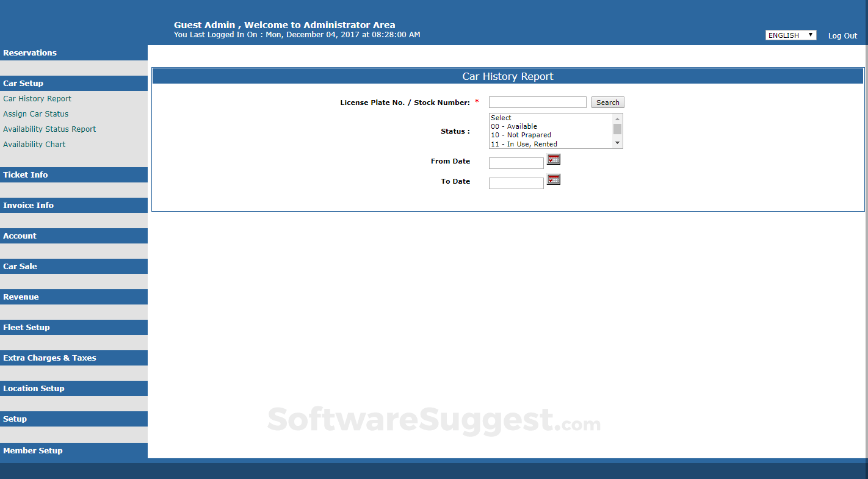Click the Assign Car Status link
This screenshot has height=479, width=868.
(35, 113)
